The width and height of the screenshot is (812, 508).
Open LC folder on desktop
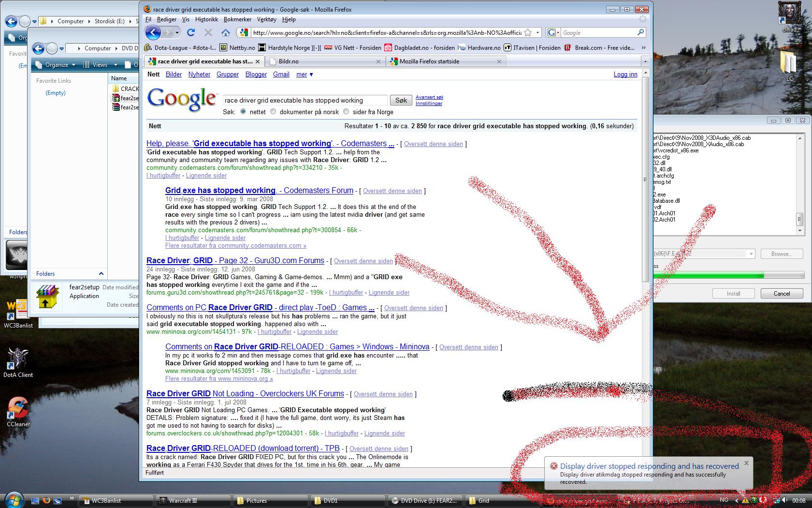point(789,66)
